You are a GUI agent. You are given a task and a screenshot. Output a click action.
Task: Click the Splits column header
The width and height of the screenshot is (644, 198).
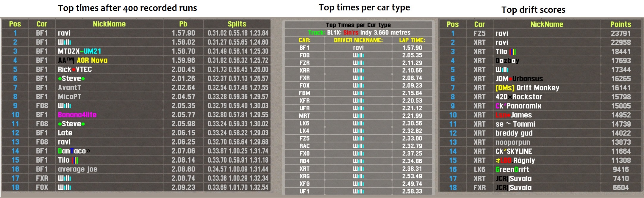(237, 24)
